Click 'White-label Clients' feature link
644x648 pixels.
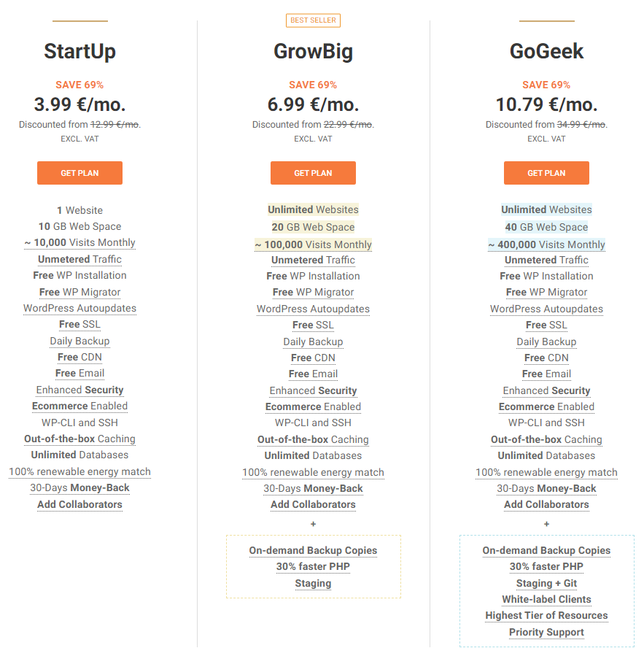coord(546,599)
